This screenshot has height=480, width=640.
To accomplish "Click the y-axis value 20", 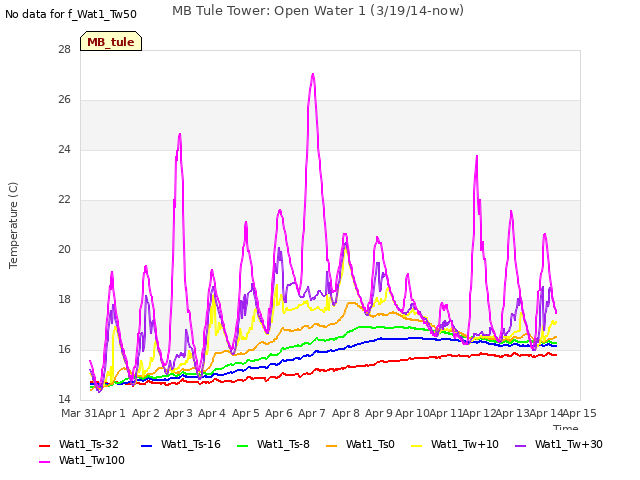I will coord(64,249).
